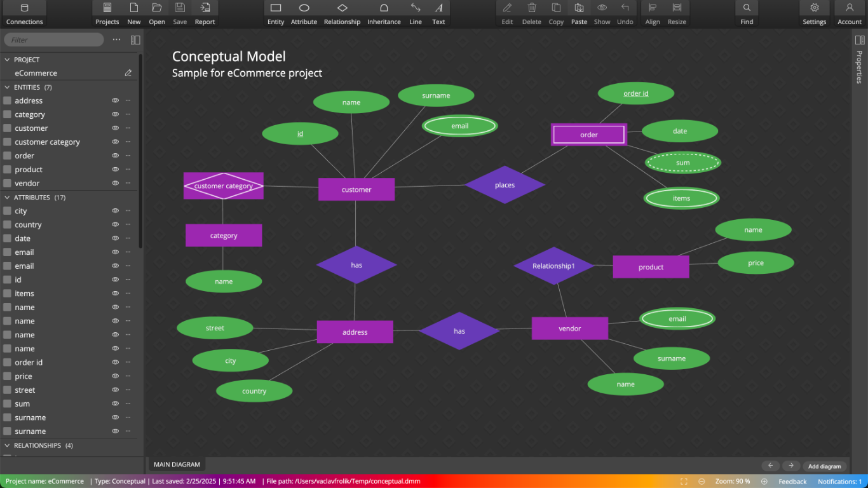Image resolution: width=868 pixels, height=488 pixels.
Task: Select eCommerce project item
Action: (x=36, y=73)
